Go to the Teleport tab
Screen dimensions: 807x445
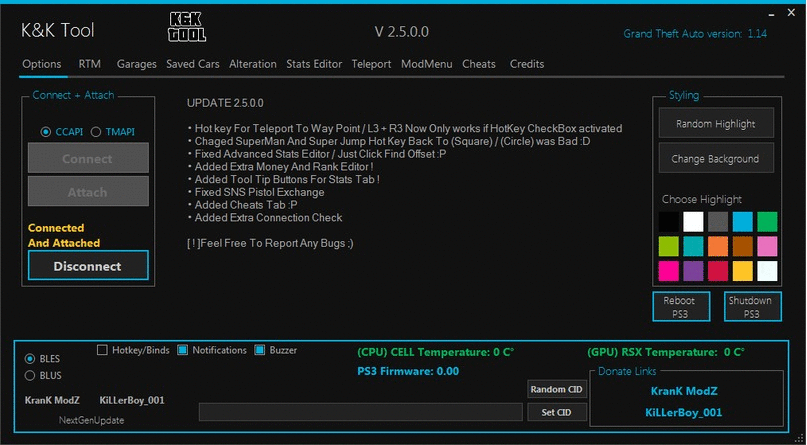371,64
